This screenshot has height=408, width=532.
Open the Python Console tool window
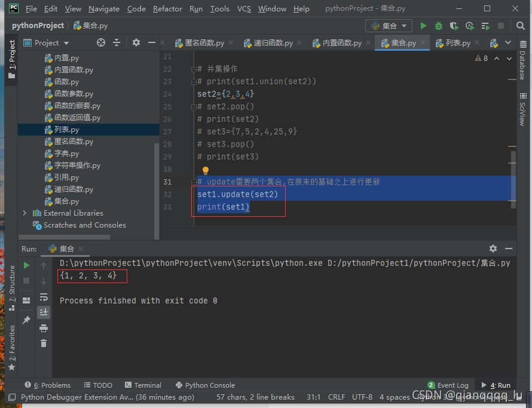[x=205, y=385]
